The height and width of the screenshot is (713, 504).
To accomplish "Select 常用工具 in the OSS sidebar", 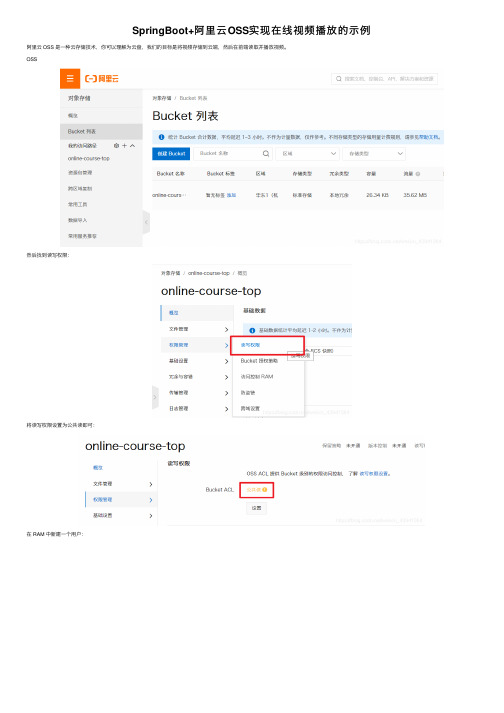I will pyautogui.click(x=77, y=204).
